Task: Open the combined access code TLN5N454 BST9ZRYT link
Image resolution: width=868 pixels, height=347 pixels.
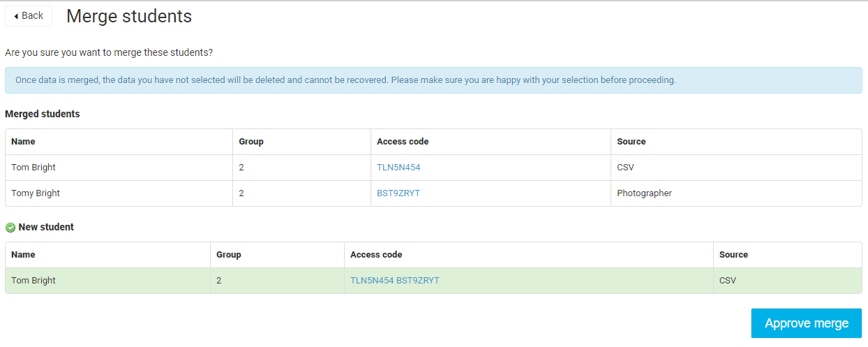Action: pyautogui.click(x=395, y=281)
